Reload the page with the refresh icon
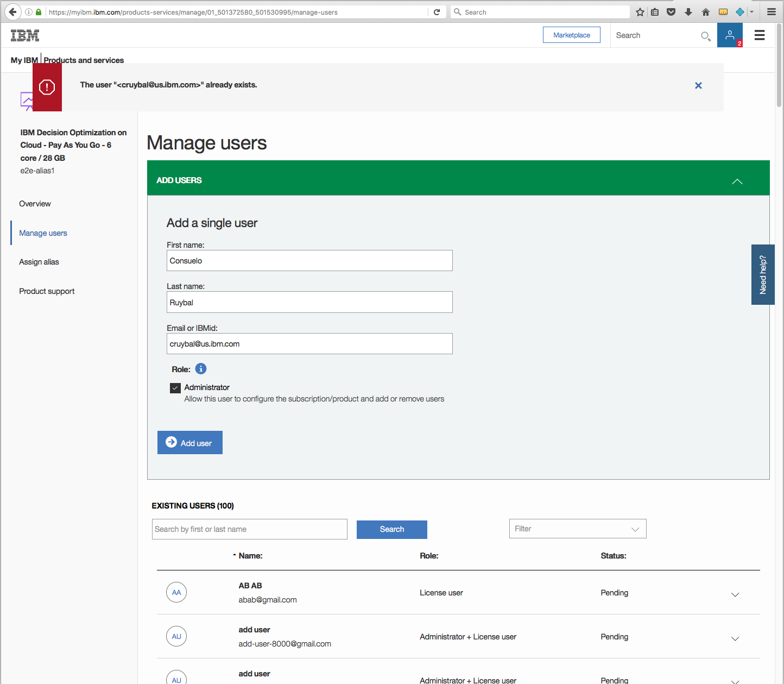Screen dimensions: 784x684 [x=437, y=12]
